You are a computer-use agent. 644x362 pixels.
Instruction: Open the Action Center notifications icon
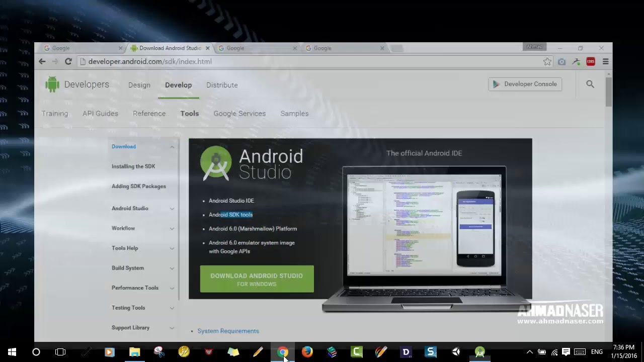click(566, 352)
